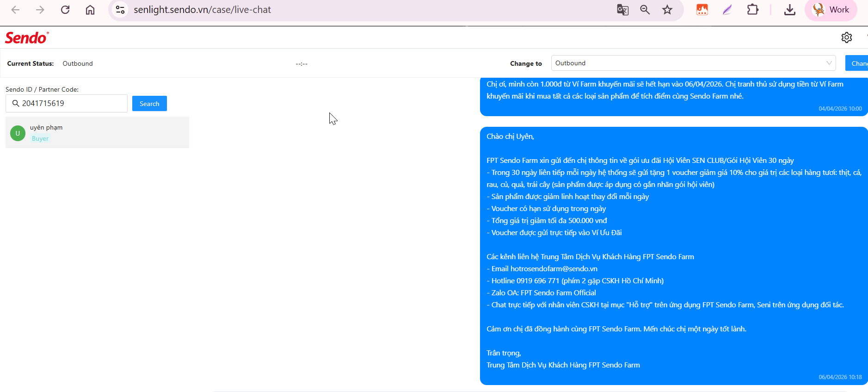The image size is (868, 392).
Task: Click the timestamp 06/04/2026 10:18
Action: pos(840,377)
